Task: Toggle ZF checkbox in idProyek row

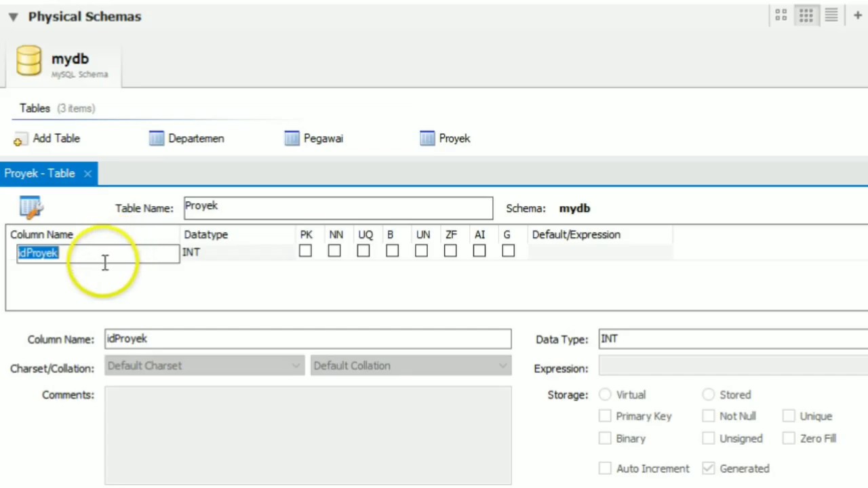Action: coord(450,251)
